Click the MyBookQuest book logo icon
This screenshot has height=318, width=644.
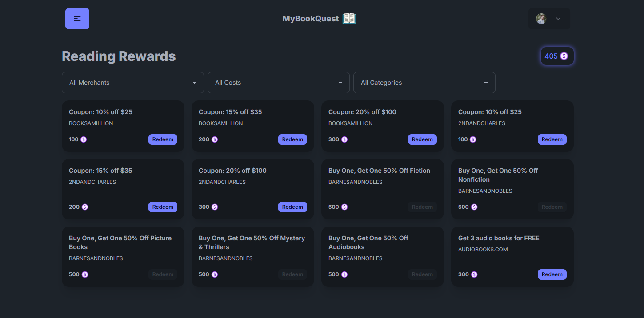point(349,18)
